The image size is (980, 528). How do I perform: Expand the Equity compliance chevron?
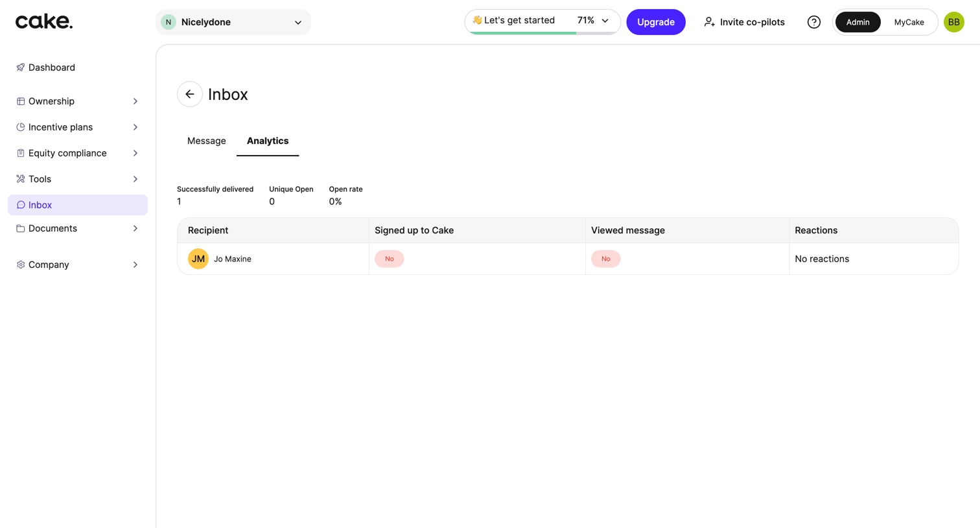[135, 153]
